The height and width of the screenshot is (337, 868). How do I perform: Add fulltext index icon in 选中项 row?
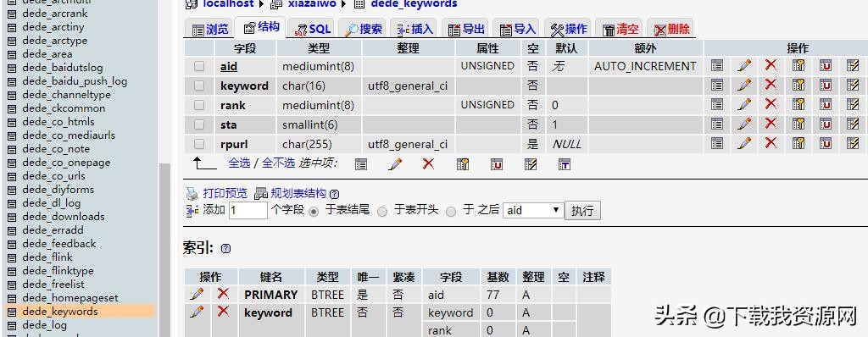click(x=564, y=163)
